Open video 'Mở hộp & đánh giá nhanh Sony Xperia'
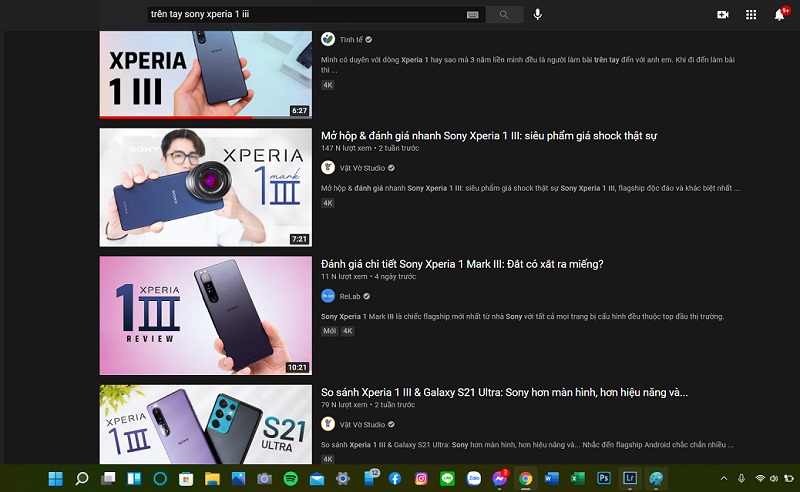Screen dimensions: 800x492 (x=489, y=136)
